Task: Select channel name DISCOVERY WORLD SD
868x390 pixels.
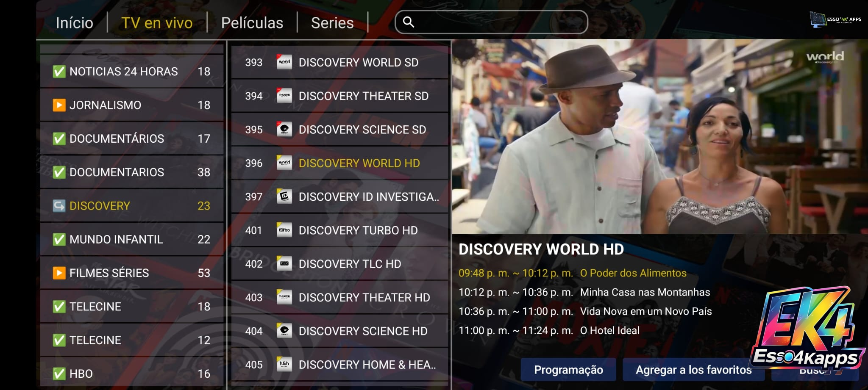Action: tap(359, 62)
